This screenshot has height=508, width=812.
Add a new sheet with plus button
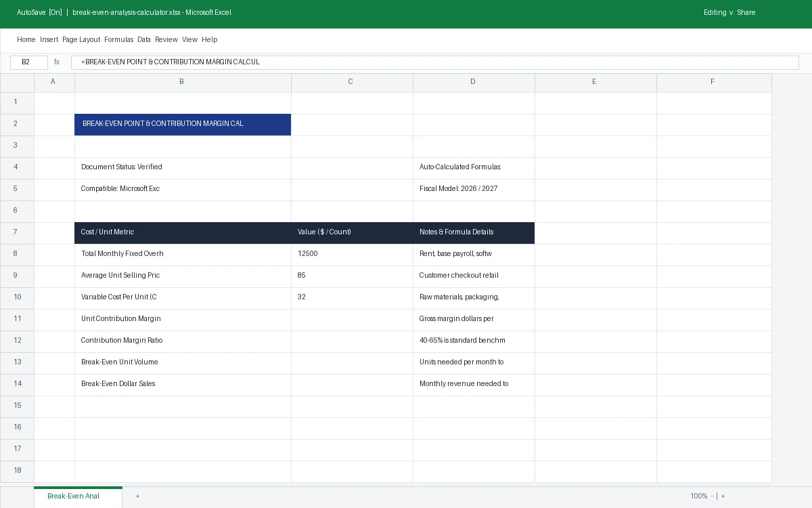pos(137,496)
